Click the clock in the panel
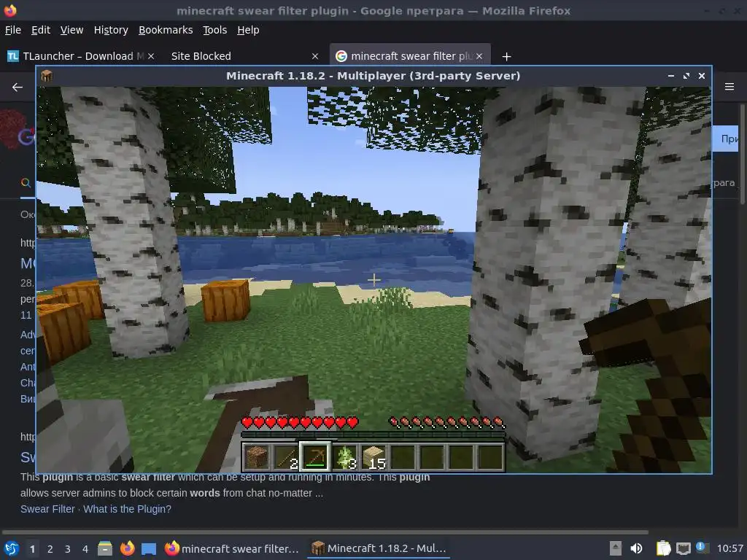 (x=729, y=548)
